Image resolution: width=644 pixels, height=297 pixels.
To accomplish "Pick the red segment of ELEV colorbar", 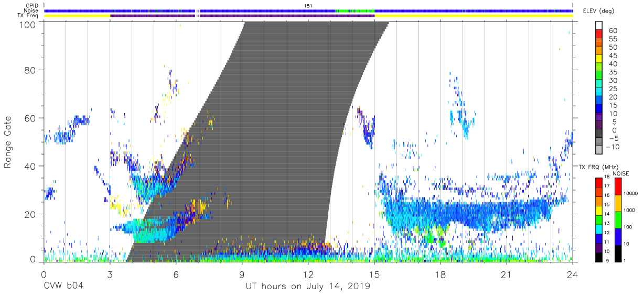I will (599, 34).
